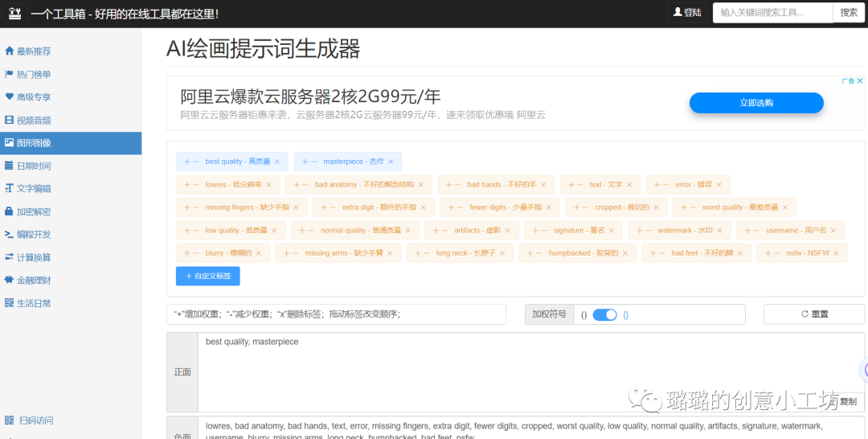Image resolution: width=868 pixels, height=439 pixels.
Task: Click the 'masterpiece - 杰作' tag label
Action: (x=354, y=162)
